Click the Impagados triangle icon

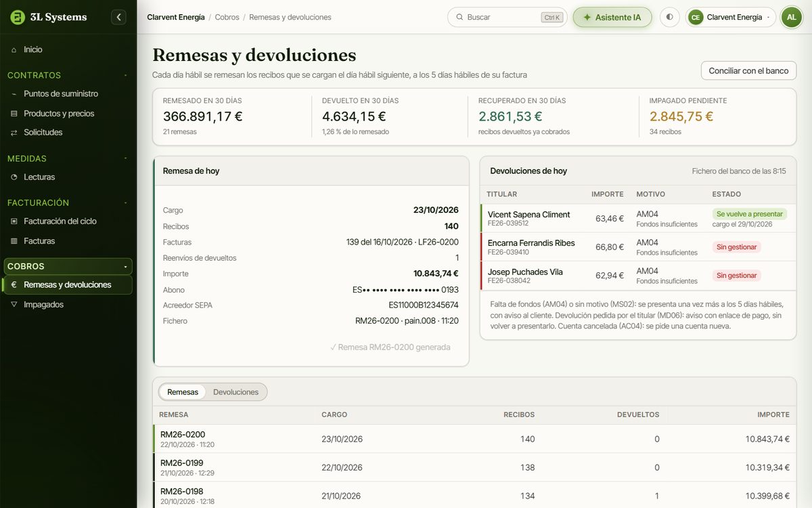click(x=14, y=305)
